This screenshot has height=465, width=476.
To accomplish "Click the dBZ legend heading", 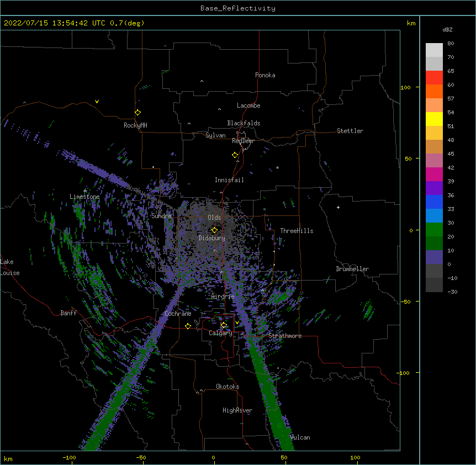I will tap(447, 30).
